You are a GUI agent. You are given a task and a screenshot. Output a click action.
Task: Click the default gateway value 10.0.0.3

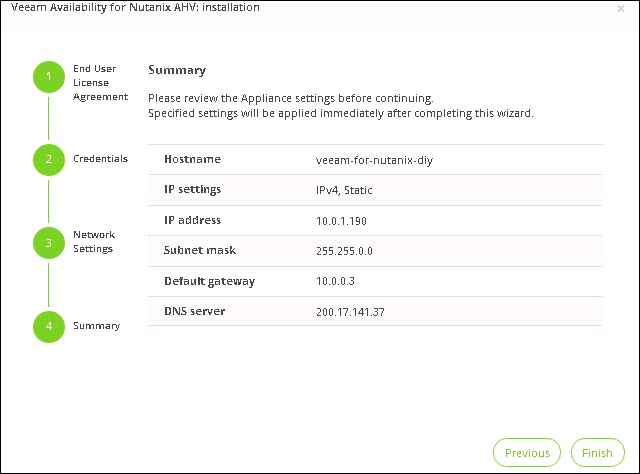coord(336,282)
